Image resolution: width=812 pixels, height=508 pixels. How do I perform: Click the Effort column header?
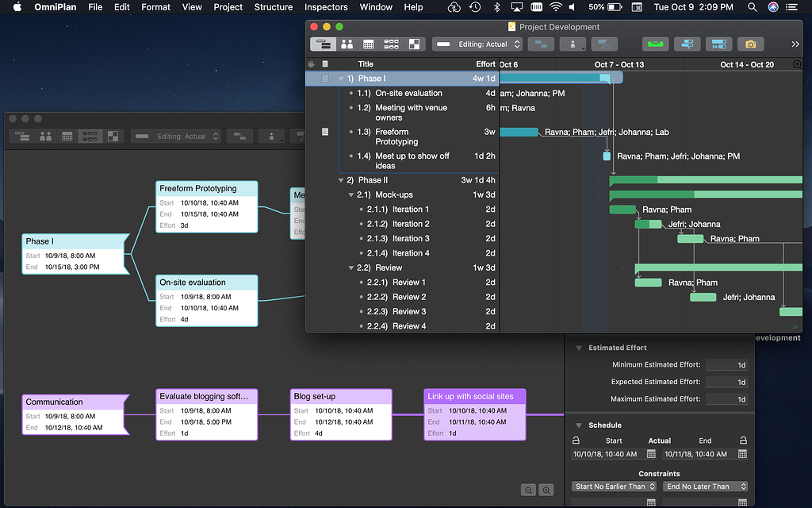coord(486,63)
